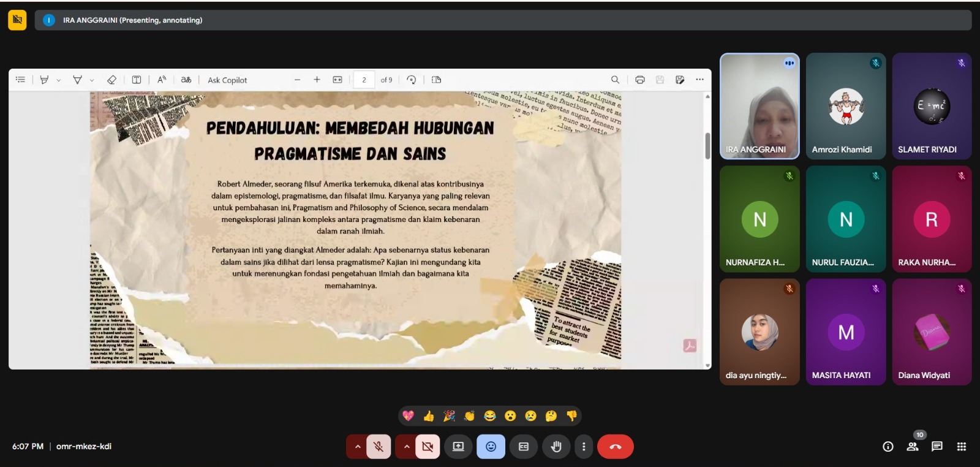The image size is (980, 467).
Task: Select the Diana Widyati participant tile
Action: [x=931, y=332]
